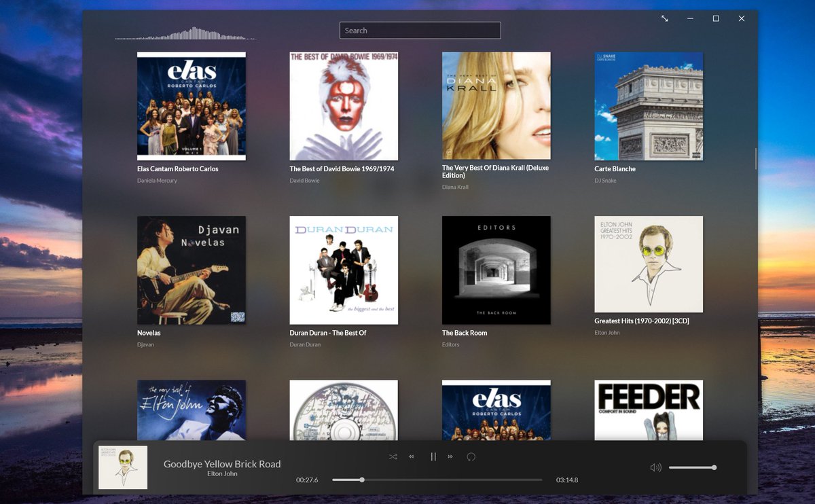
Task: Click "Duran Duran - The Best Of" title
Action: coord(328,334)
